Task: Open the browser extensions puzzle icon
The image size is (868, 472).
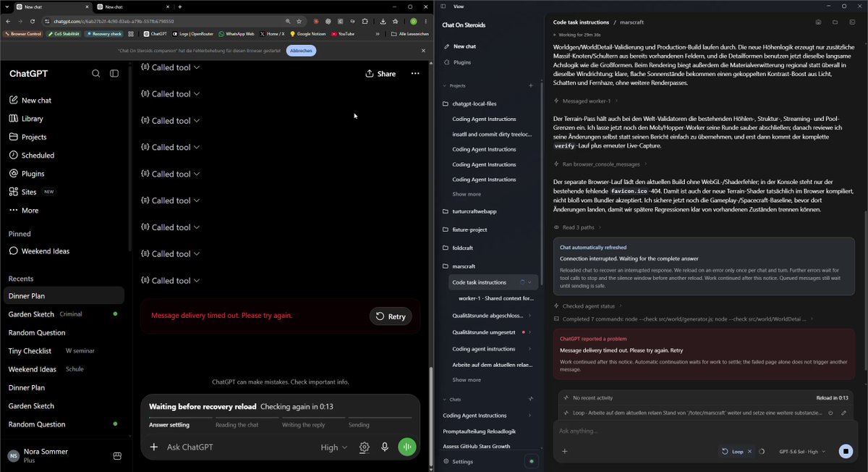Action: coord(365,22)
